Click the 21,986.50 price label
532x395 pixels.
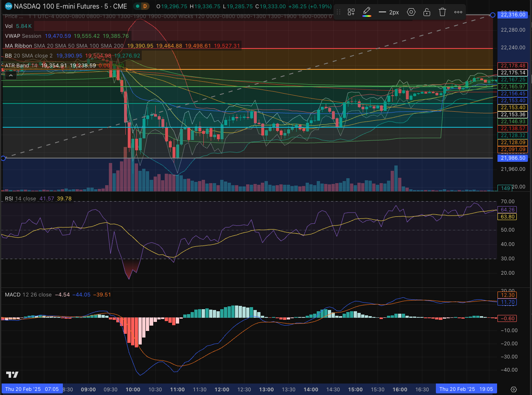(x=513, y=158)
